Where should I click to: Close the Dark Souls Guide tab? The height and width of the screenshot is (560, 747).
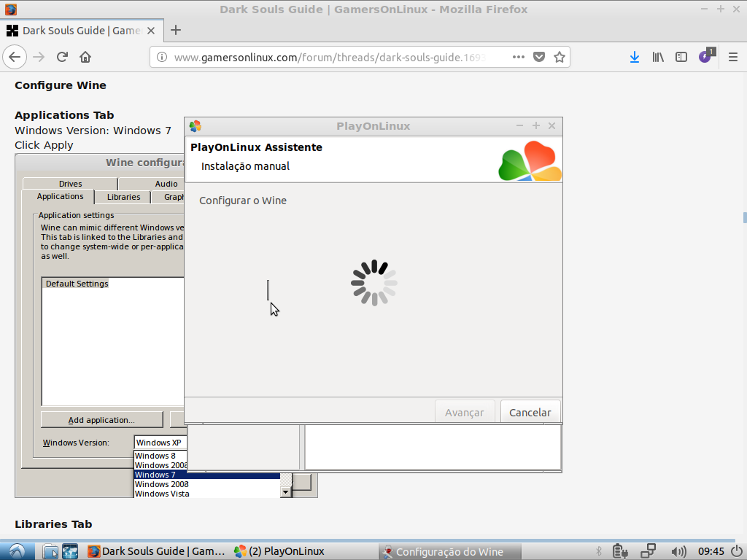[151, 31]
